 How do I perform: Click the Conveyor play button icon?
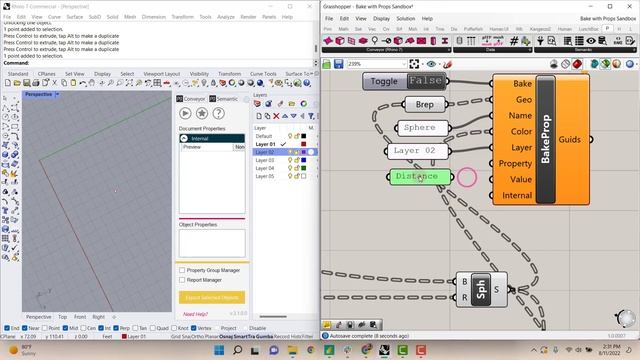185,113
